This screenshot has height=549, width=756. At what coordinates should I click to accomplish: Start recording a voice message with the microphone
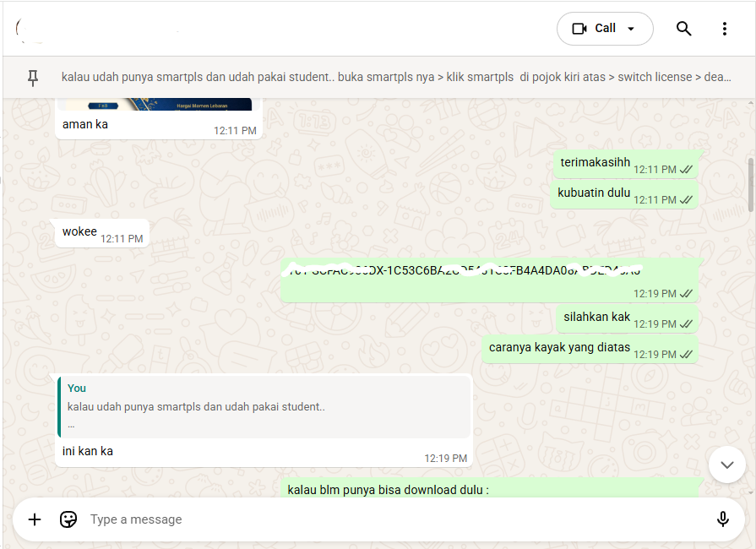pyautogui.click(x=722, y=519)
